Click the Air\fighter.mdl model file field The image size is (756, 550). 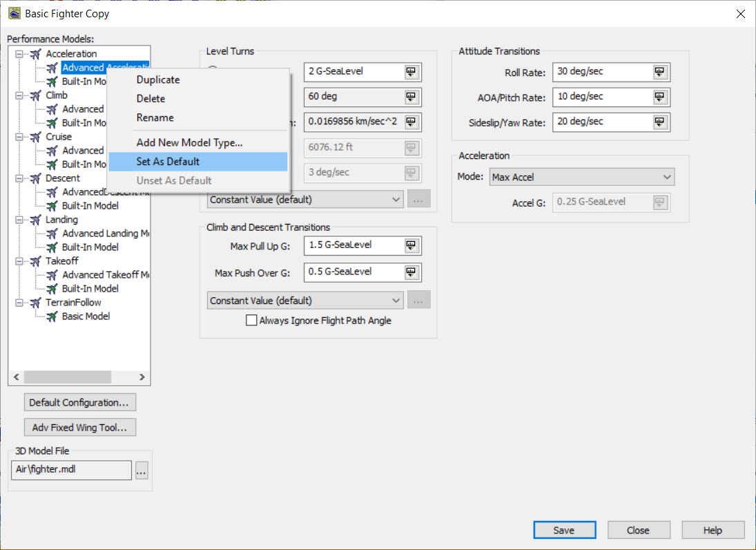click(71, 470)
